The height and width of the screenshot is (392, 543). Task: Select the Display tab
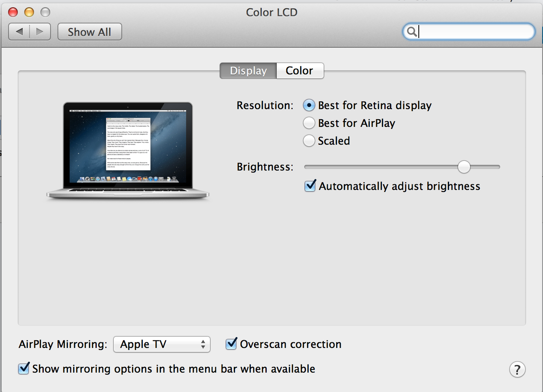coord(248,71)
